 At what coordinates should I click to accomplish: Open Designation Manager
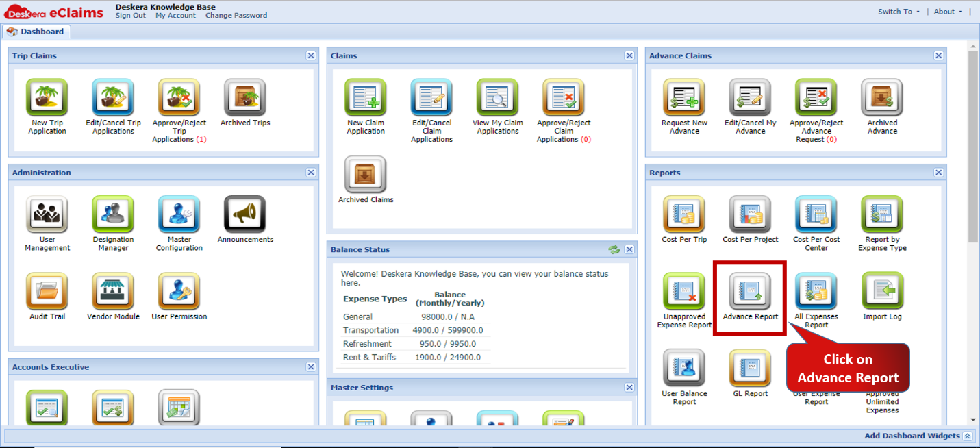pos(113,214)
